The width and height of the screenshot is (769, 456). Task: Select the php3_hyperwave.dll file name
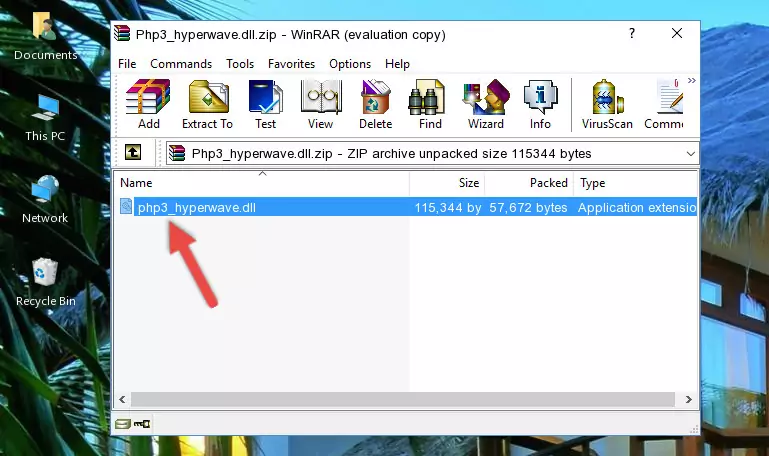(197, 207)
